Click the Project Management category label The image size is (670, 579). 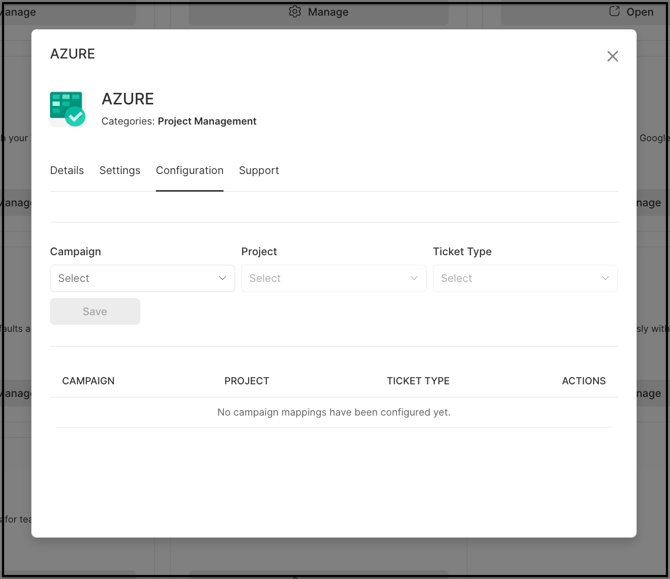pyautogui.click(x=207, y=121)
